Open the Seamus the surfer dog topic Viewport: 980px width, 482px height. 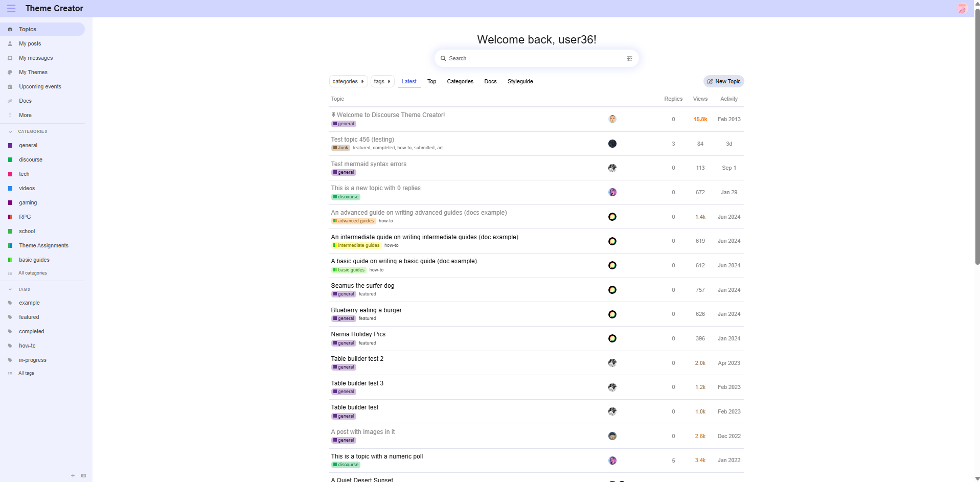tap(362, 286)
